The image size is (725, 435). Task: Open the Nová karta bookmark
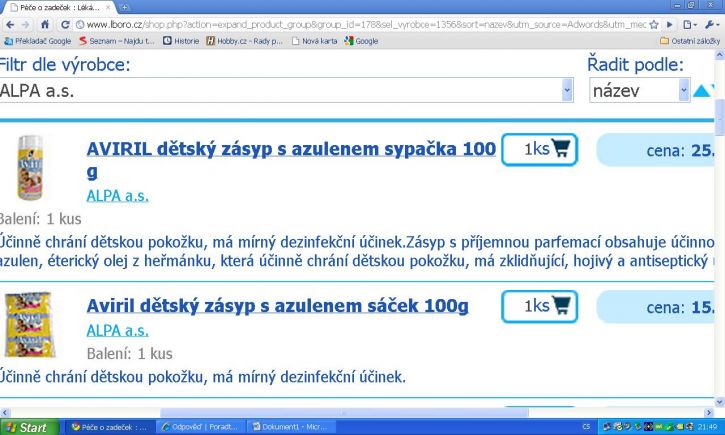pyautogui.click(x=314, y=41)
